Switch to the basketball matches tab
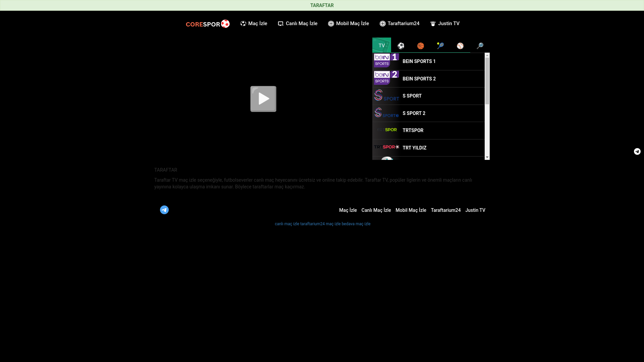This screenshot has height=362, width=644. 421,46
